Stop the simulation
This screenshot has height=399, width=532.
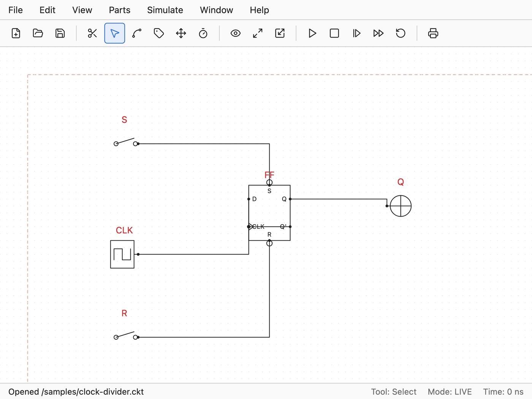point(334,33)
